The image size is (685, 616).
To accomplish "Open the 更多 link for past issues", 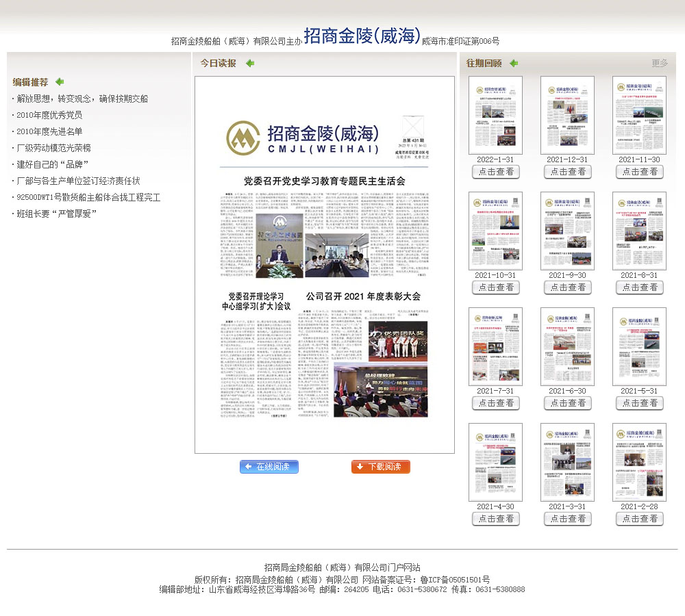I will click(x=660, y=63).
